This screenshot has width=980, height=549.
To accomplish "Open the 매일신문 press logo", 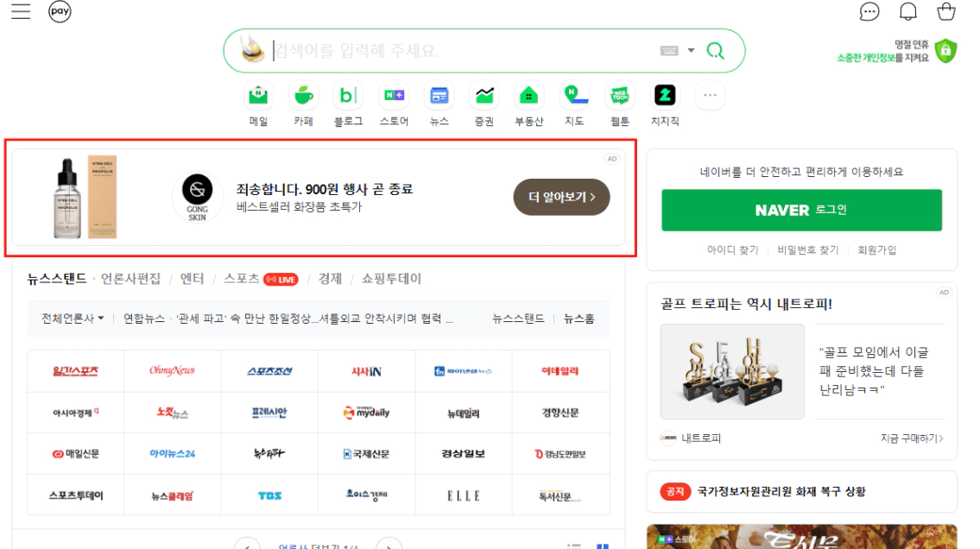I will click(76, 454).
